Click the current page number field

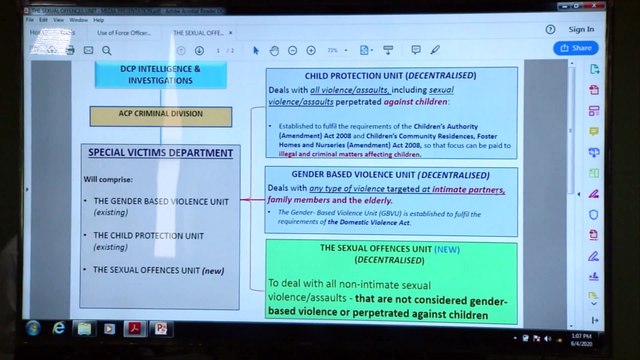pos(218,50)
